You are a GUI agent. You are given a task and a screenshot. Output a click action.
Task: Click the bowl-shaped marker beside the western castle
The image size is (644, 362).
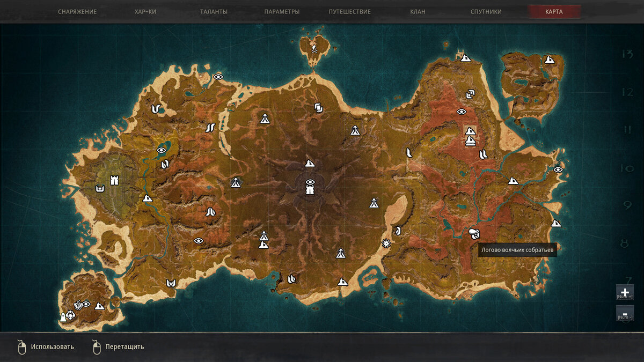point(100,188)
